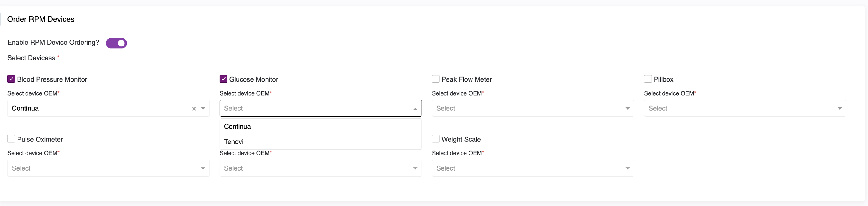Open the Peak Flow Meter OEM select field
This screenshot has width=868, height=206.
(x=526, y=109)
